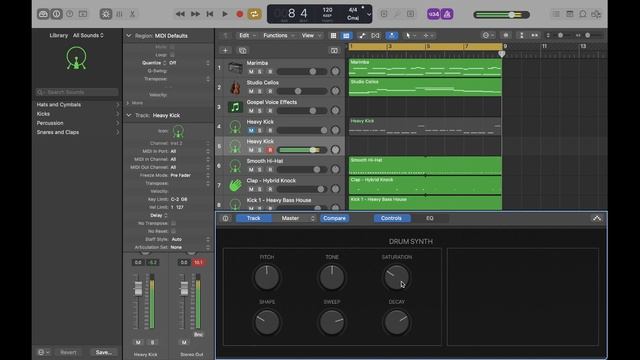The height and width of the screenshot is (360, 640).
Task: Go to the project beginning
Action: (210, 14)
